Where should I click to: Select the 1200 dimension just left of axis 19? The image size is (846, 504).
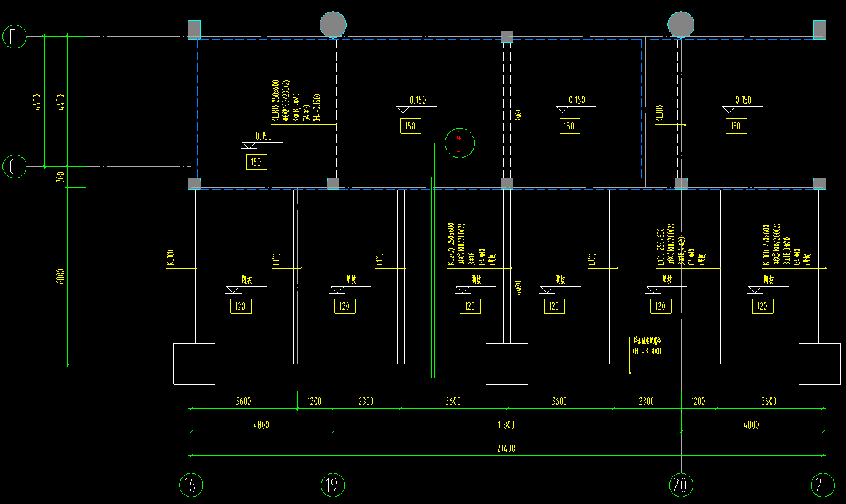314,402
